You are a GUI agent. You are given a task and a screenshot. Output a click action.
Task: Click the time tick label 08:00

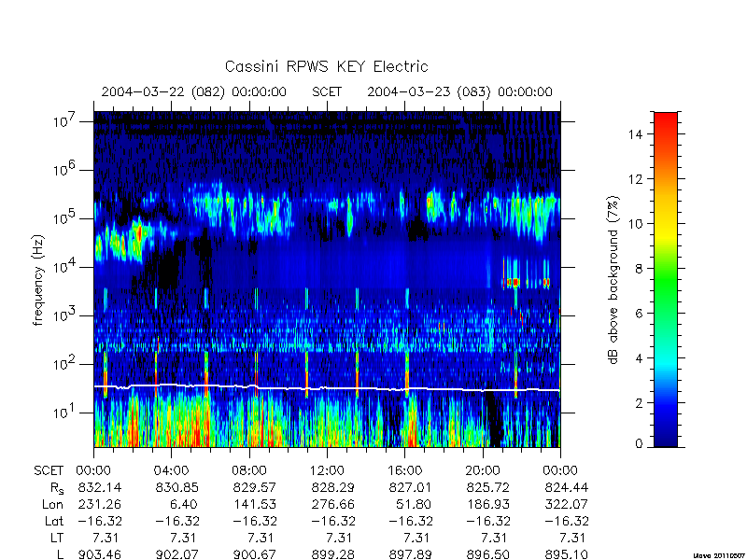tap(249, 471)
